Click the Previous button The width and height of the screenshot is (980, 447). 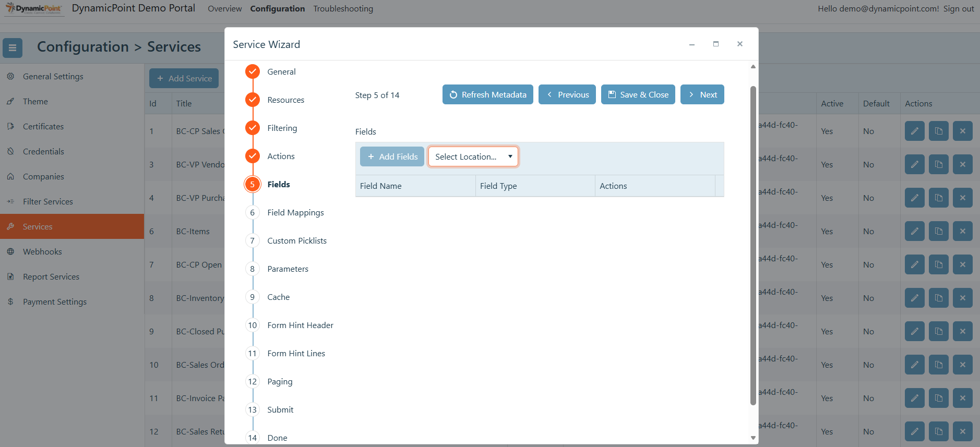567,94
